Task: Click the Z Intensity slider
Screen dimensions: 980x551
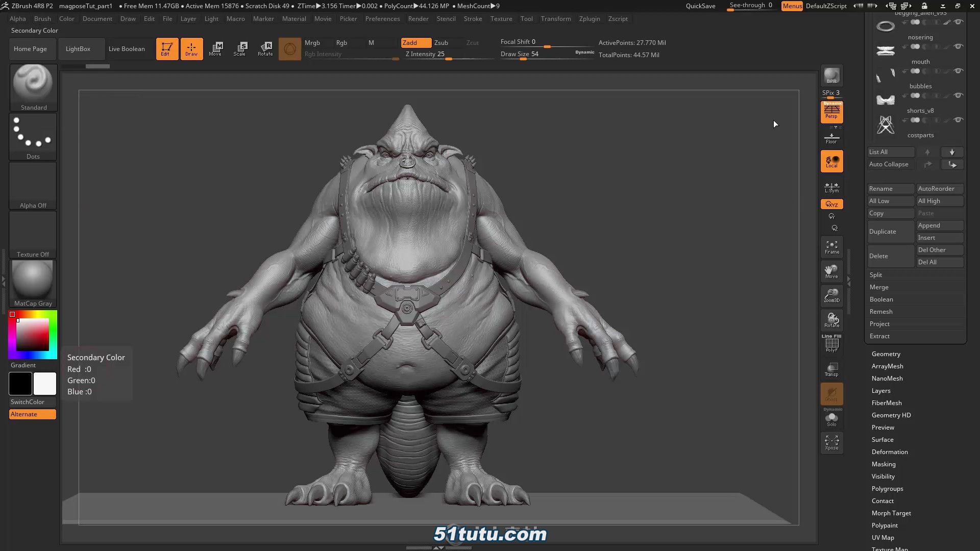Action: click(449, 55)
